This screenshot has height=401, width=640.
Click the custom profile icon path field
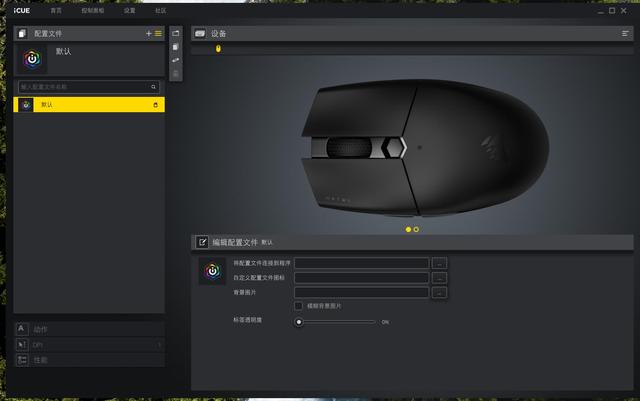362,278
